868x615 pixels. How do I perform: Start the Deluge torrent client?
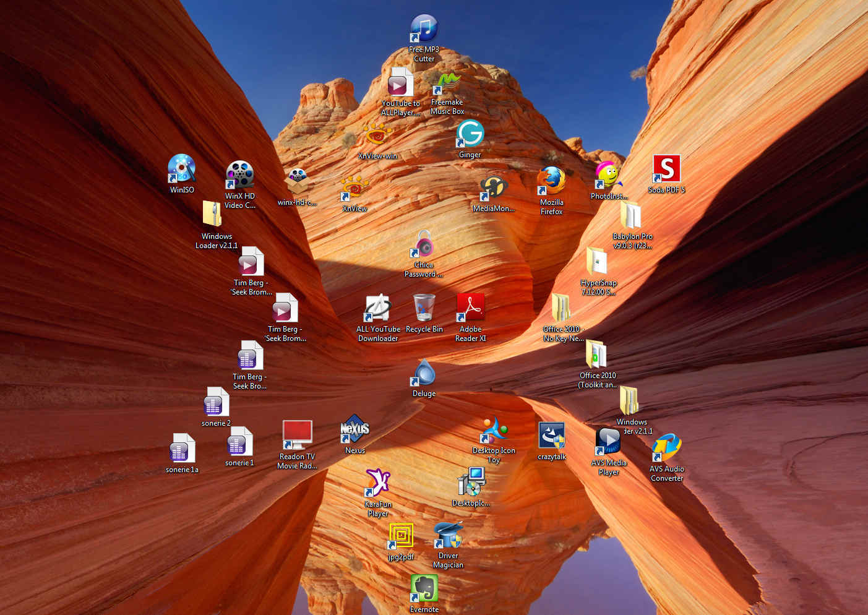tap(424, 372)
